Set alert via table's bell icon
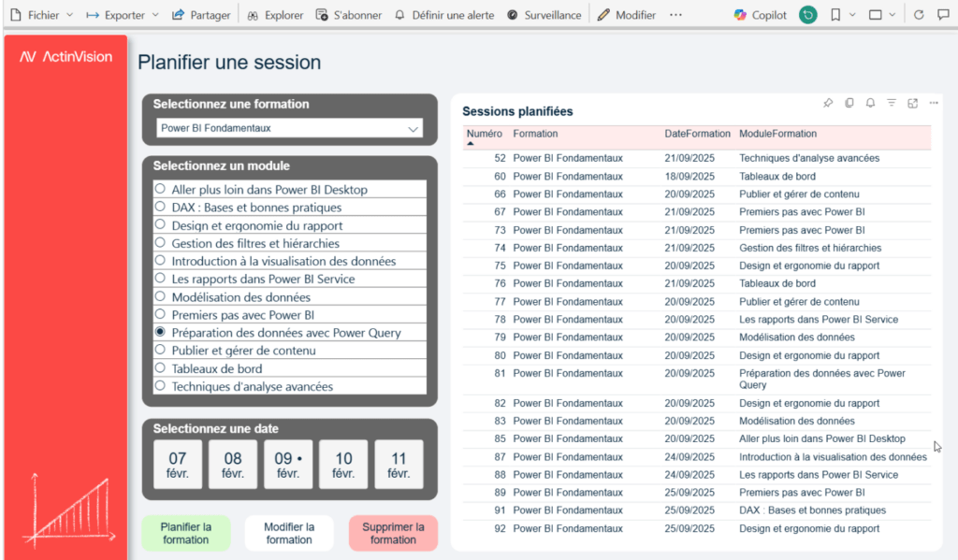Screen dimensions: 958x560 [870, 103]
